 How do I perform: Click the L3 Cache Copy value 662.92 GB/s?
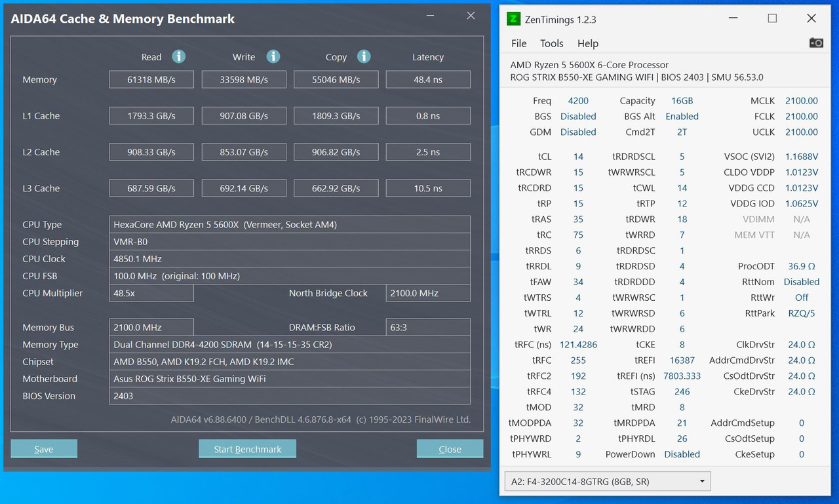(336, 188)
